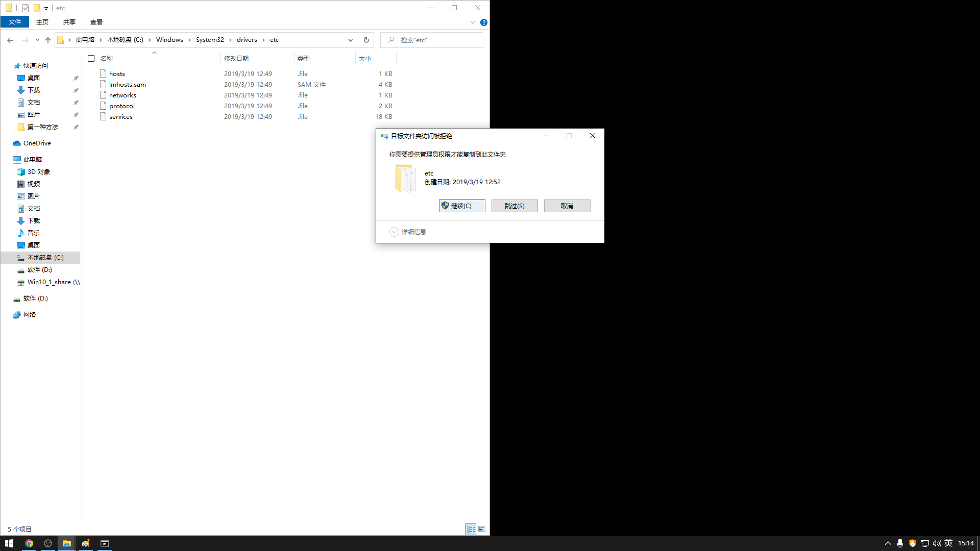Select 快速访问 in navigation pane
Viewport: 980px width, 551px height.
pyautogui.click(x=35, y=66)
